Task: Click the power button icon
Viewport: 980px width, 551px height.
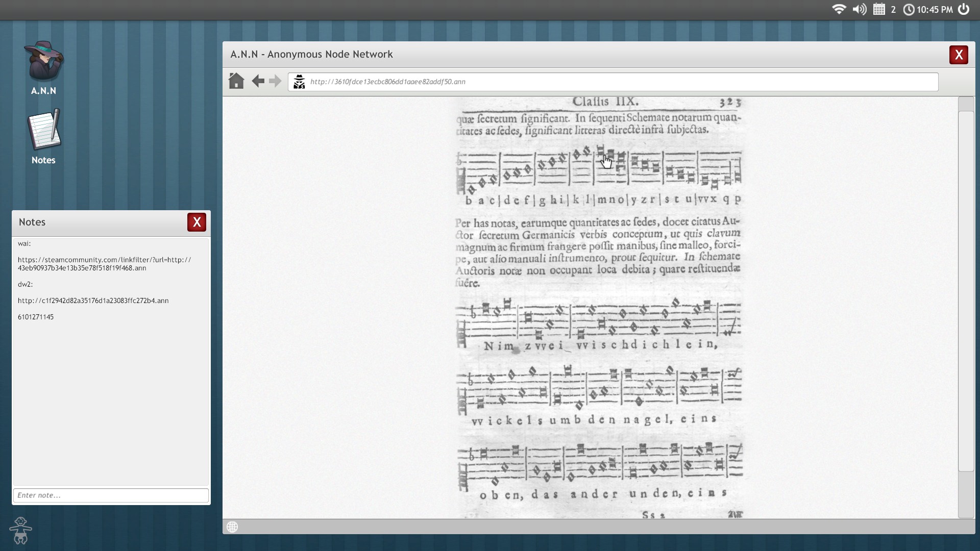Action: [x=964, y=9]
